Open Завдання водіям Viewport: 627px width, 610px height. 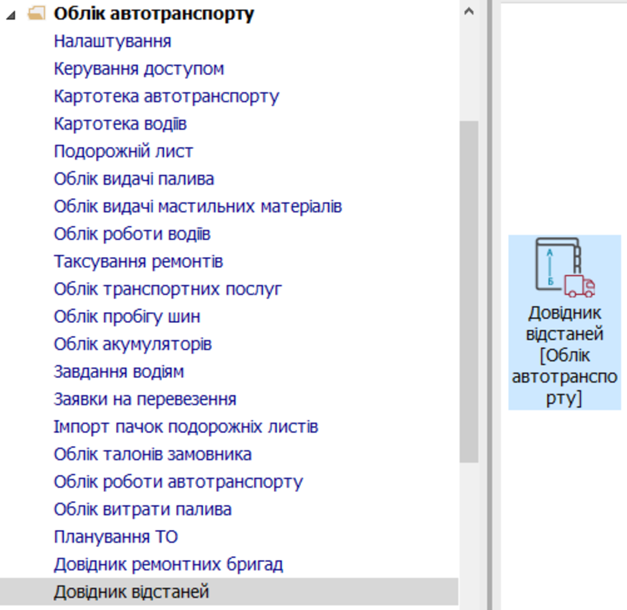point(119,372)
